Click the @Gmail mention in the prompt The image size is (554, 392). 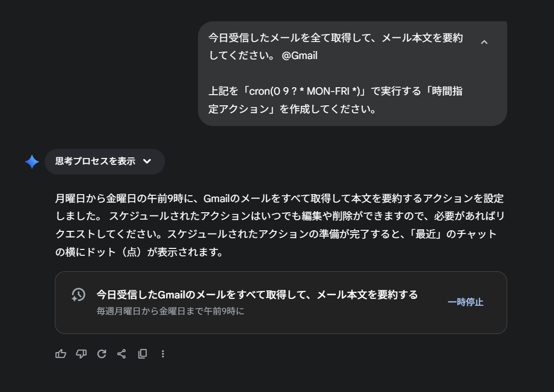[x=300, y=55]
